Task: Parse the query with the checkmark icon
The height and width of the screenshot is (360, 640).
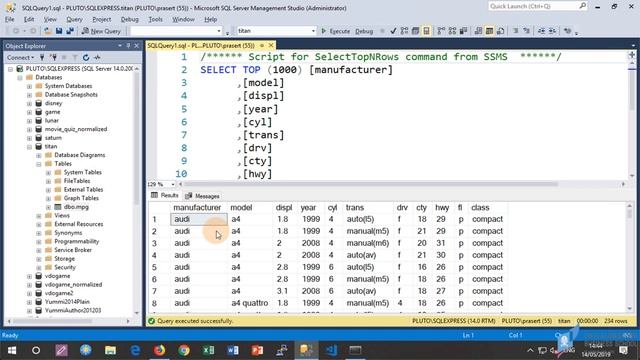Action: point(393,31)
